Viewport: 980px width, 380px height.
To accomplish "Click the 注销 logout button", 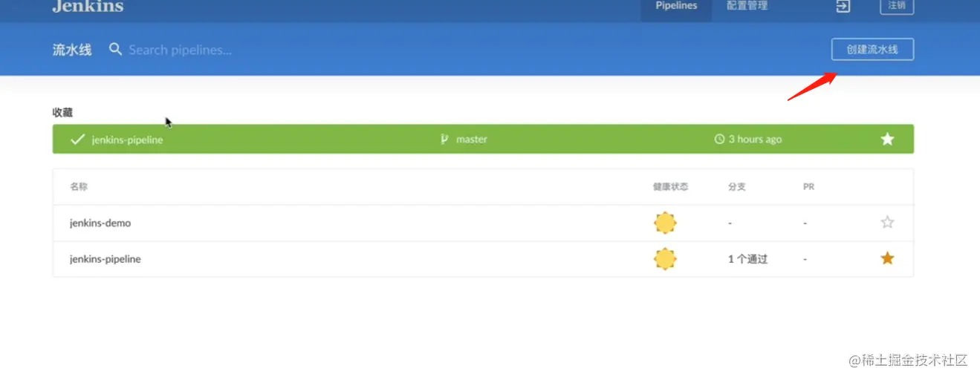I will pos(897,6).
